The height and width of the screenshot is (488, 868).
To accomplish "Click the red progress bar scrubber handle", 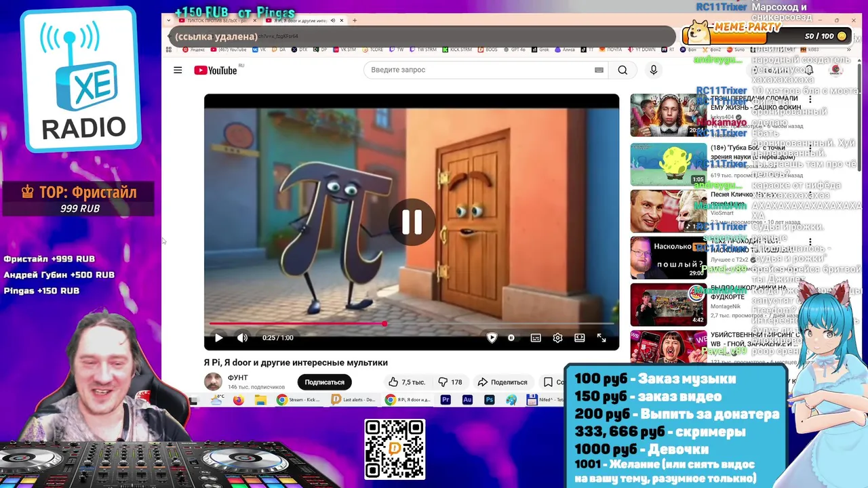I will (384, 323).
